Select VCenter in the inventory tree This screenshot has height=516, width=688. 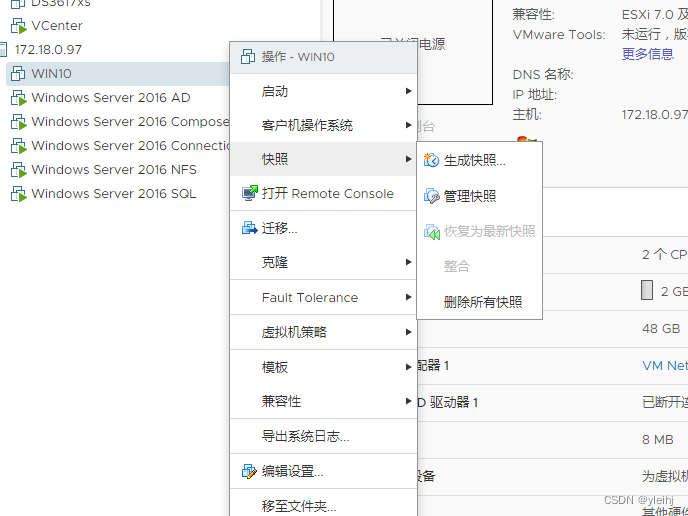pos(57,26)
